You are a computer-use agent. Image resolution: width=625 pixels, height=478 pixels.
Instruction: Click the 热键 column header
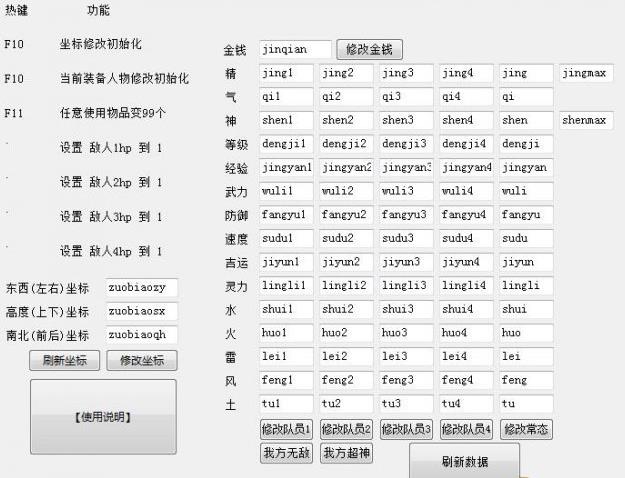coord(16,10)
